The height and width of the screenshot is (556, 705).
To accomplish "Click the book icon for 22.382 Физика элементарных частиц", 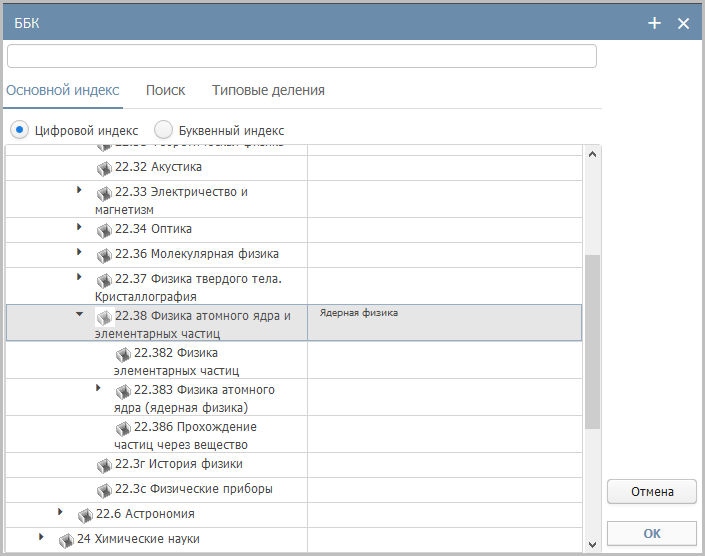I will pos(123,354).
